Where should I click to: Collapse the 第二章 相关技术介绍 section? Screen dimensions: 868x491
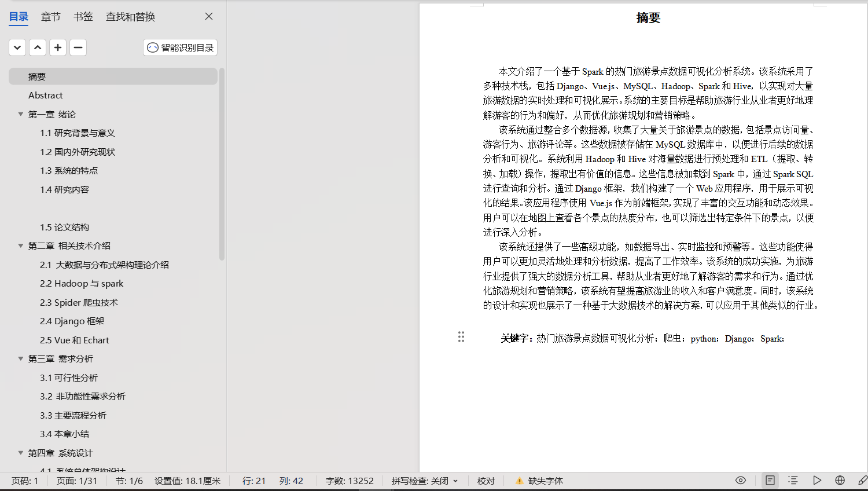coord(21,246)
